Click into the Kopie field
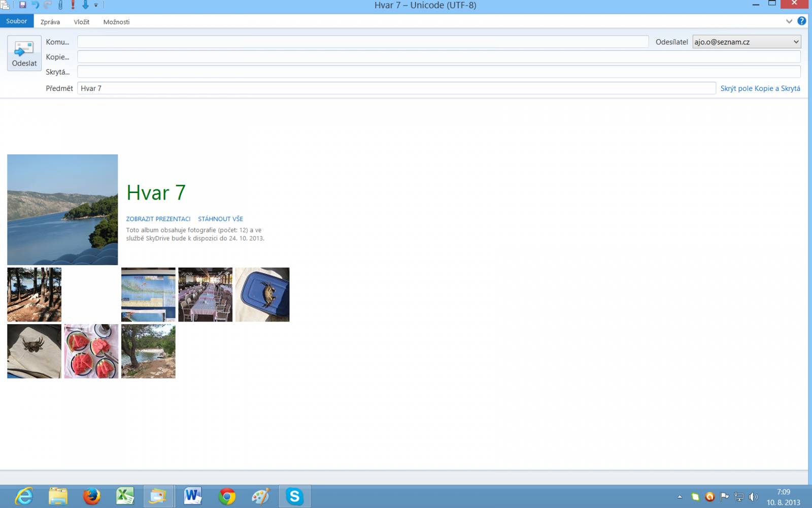The image size is (812, 508). [439, 57]
